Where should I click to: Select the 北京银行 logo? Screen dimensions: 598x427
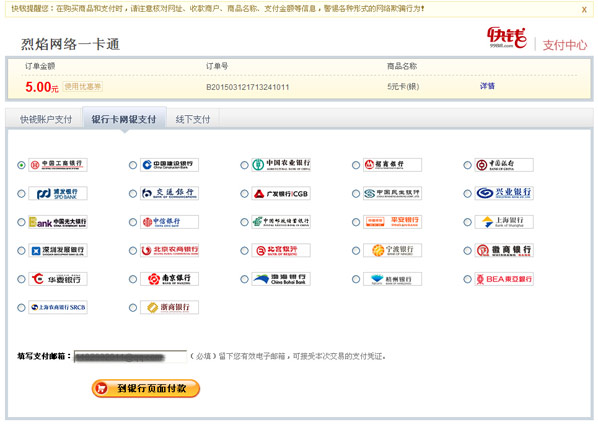[281, 250]
